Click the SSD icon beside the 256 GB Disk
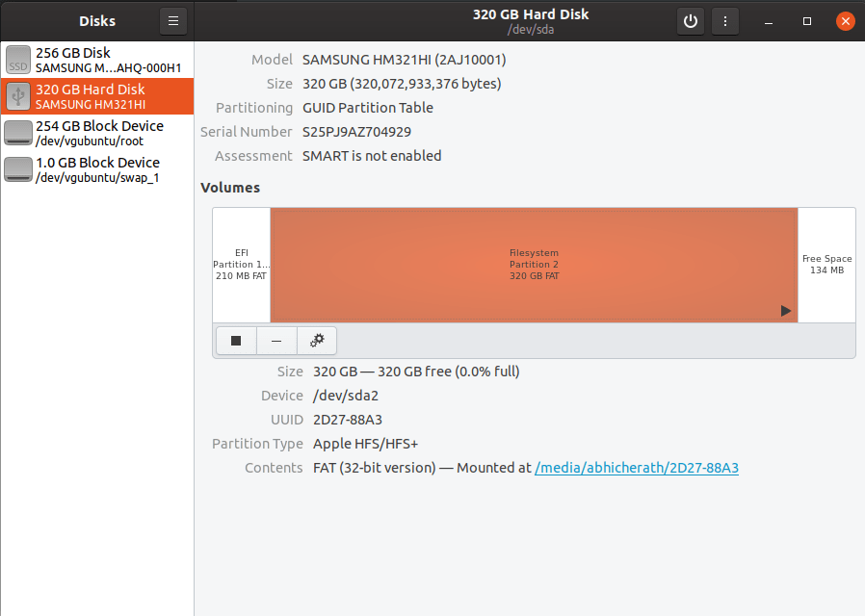 pos(17,60)
